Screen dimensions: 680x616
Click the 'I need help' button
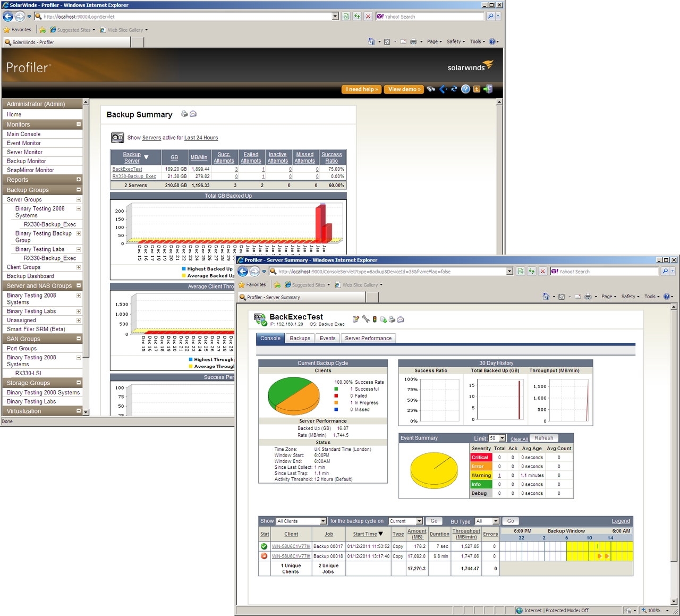point(362,89)
